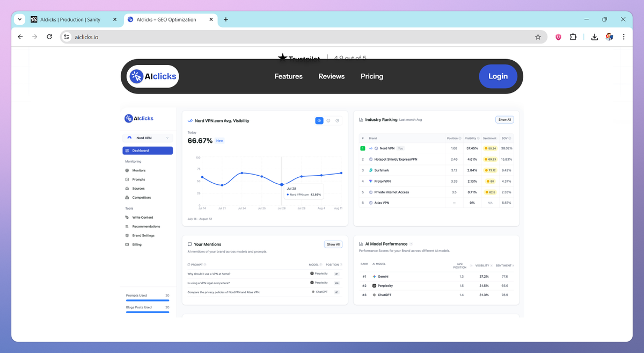Screen dimensions: 644x353
Task: Open a new browser tab
Action: click(226, 19)
